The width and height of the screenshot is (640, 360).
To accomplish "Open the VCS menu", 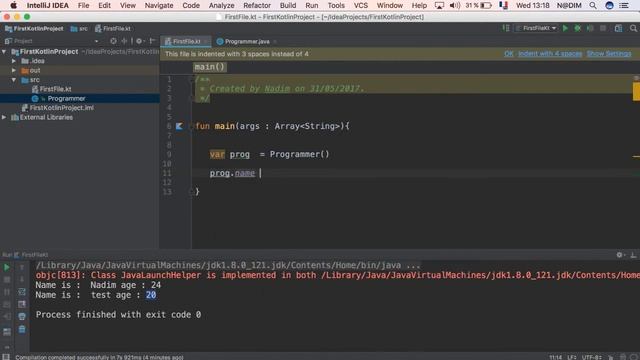I will pyautogui.click(x=360, y=5).
